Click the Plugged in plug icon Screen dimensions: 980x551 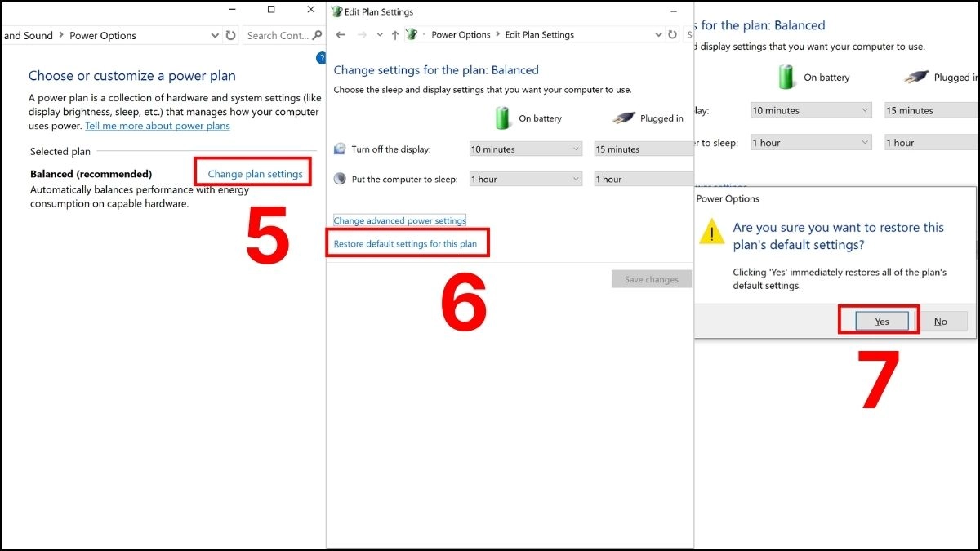click(x=624, y=118)
